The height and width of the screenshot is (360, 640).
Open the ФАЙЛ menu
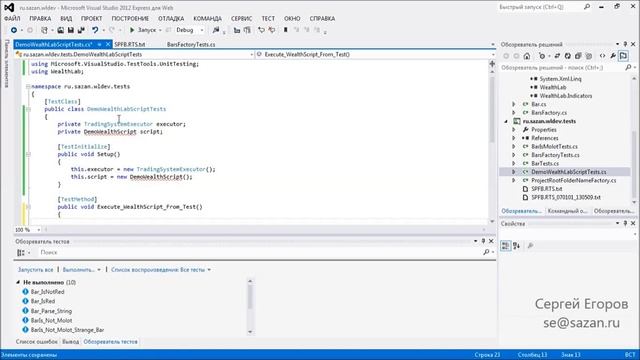click(x=12, y=18)
